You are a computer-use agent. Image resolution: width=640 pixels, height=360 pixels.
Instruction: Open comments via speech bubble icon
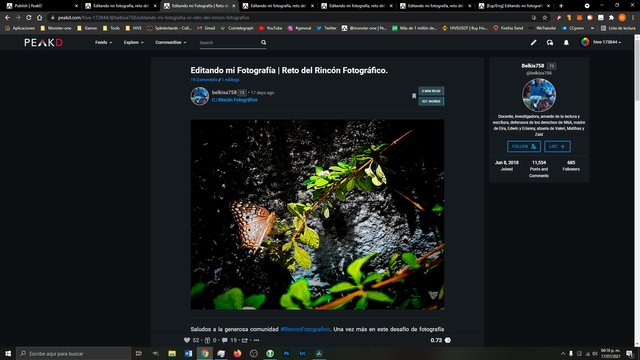(x=224, y=340)
